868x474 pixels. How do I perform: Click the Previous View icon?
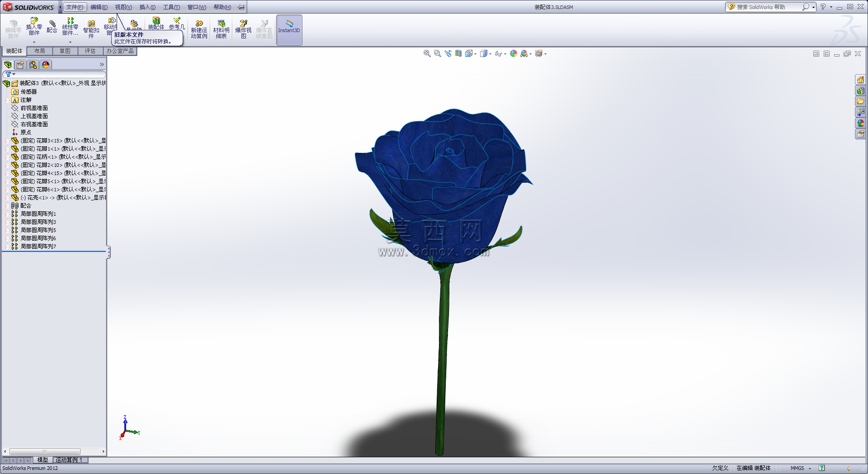pos(448,53)
